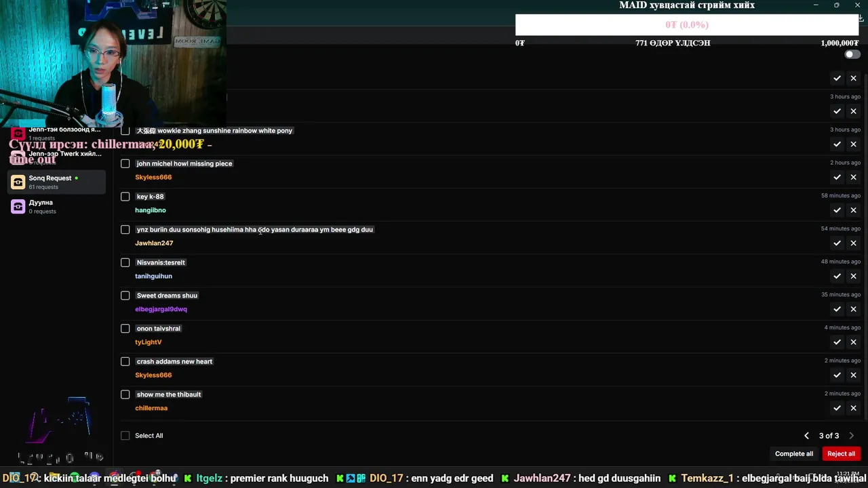Complete the Nisvanis:tesrelt request
Viewport: 868px width, 488px height.
(x=837, y=276)
